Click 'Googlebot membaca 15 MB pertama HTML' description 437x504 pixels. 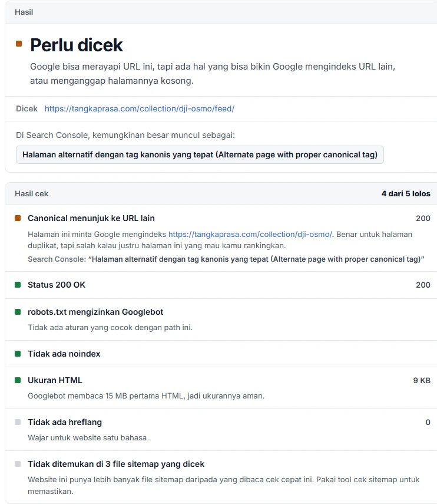(146, 396)
